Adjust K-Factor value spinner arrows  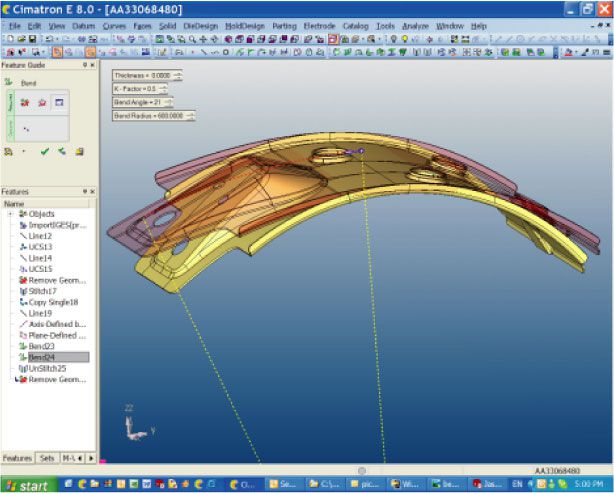(163, 89)
